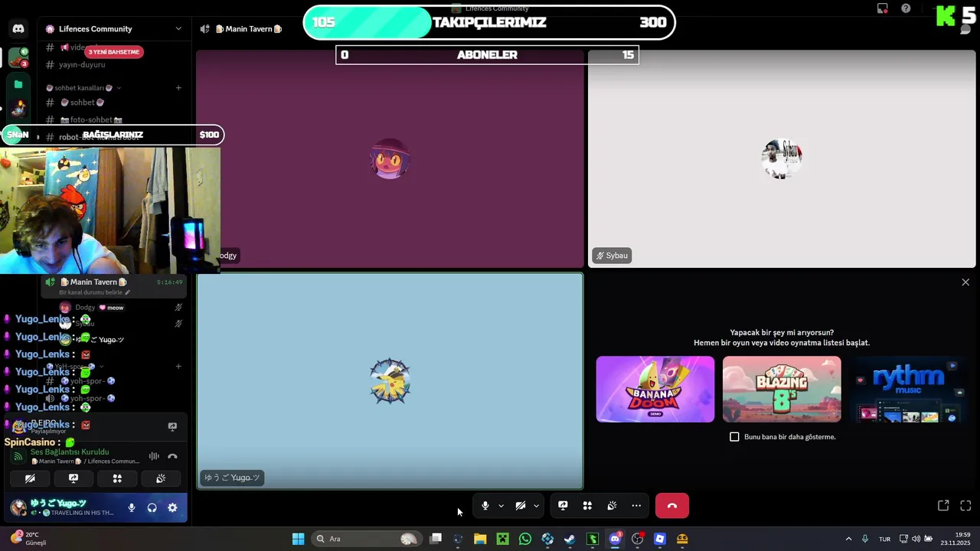Open Roblox from taskbar

coord(660,539)
